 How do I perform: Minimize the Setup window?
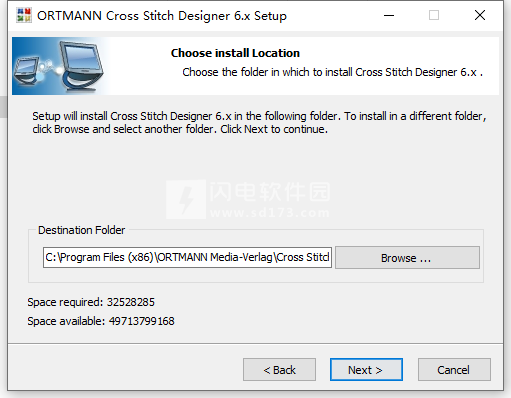pyautogui.click(x=389, y=15)
